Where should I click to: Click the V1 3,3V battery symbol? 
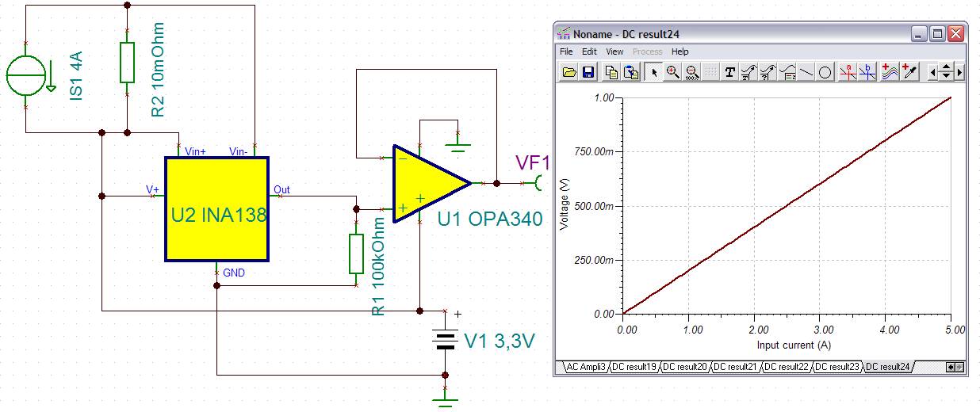tap(445, 339)
